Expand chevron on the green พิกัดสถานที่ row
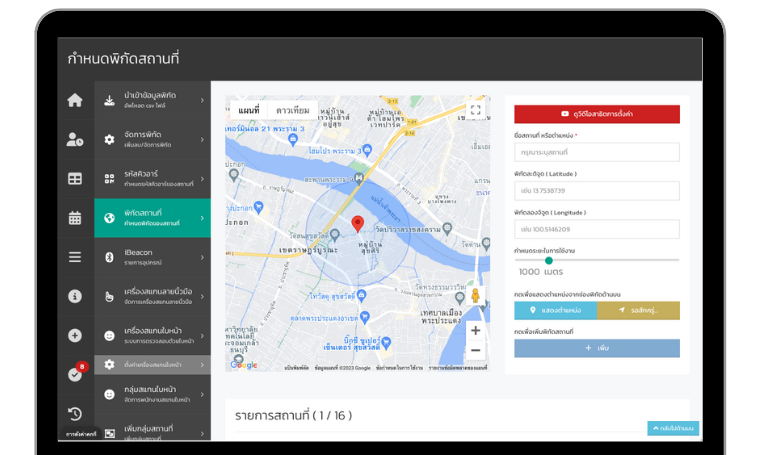This screenshot has width=760, height=455. (202, 218)
